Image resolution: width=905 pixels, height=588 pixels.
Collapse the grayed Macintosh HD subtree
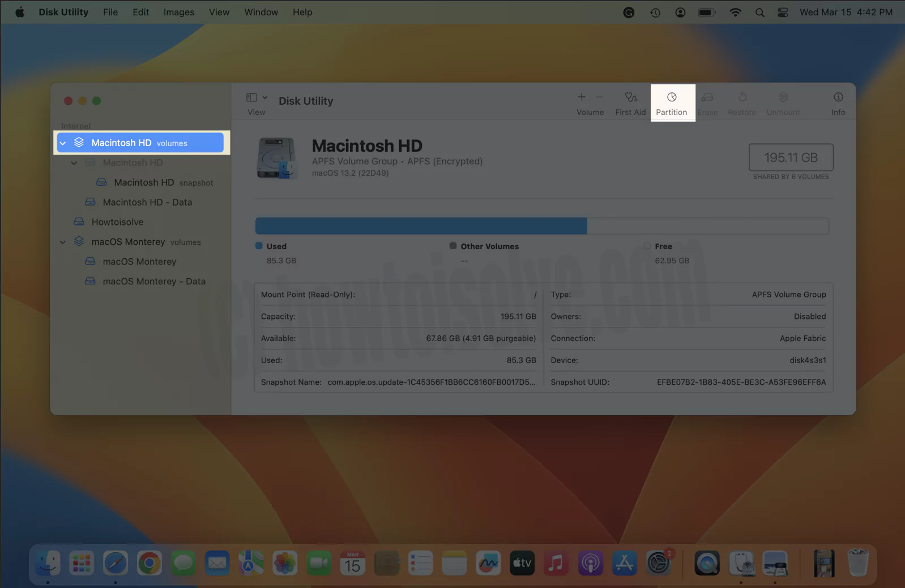74,163
